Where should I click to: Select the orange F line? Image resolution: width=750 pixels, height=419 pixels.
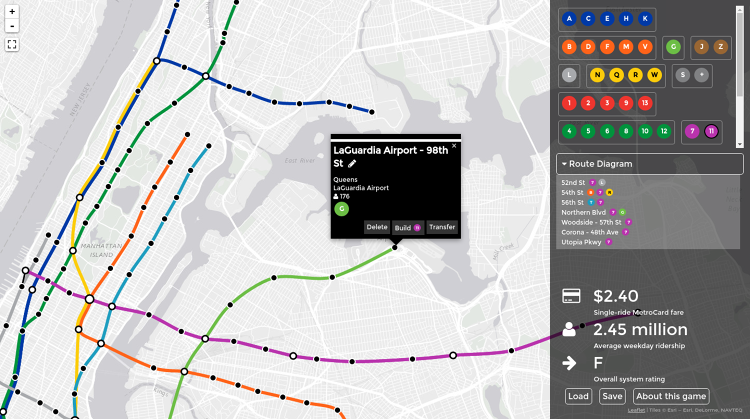click(x=607, y=47)
